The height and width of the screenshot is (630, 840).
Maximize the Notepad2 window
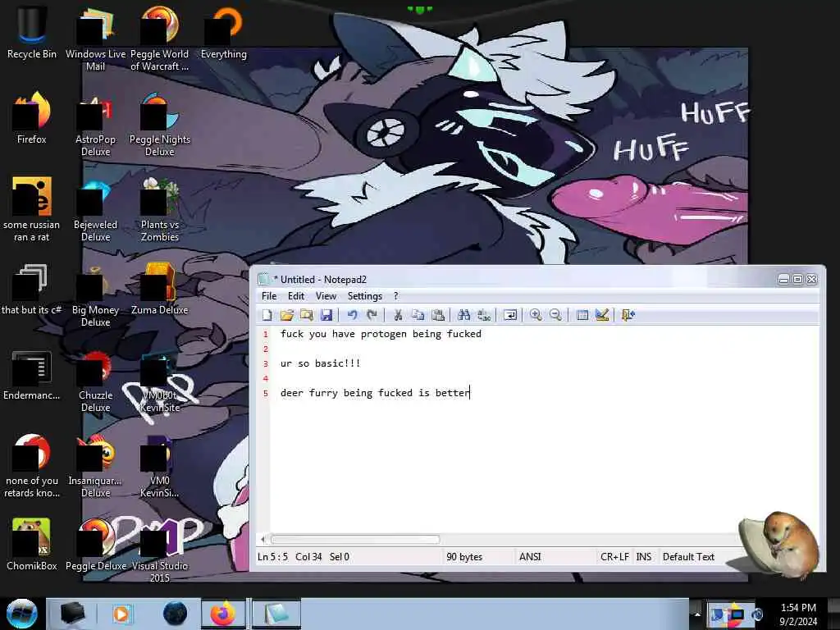797,279
